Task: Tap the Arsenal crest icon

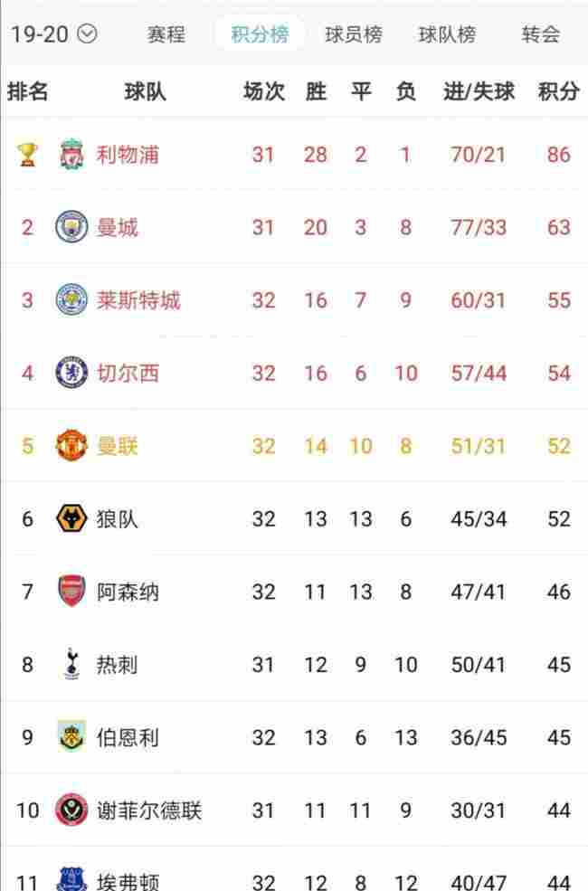Action: (x=71, y=591)
